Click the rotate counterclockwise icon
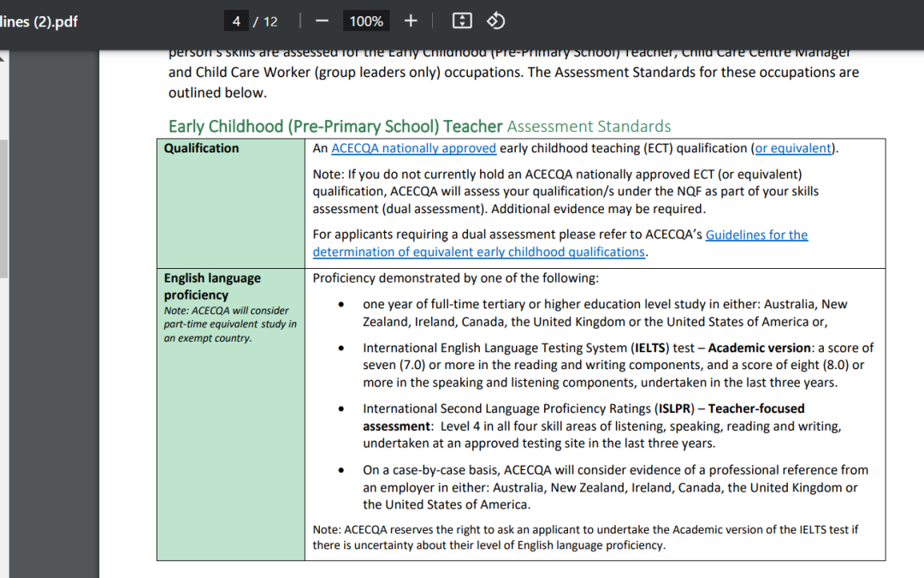Image resolution: width=924 pixels, height=578 pixels. (x=495, y=21)
